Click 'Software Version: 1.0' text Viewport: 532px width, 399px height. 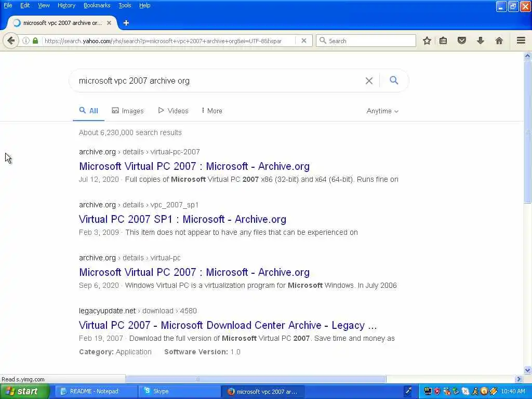[202, 352]
